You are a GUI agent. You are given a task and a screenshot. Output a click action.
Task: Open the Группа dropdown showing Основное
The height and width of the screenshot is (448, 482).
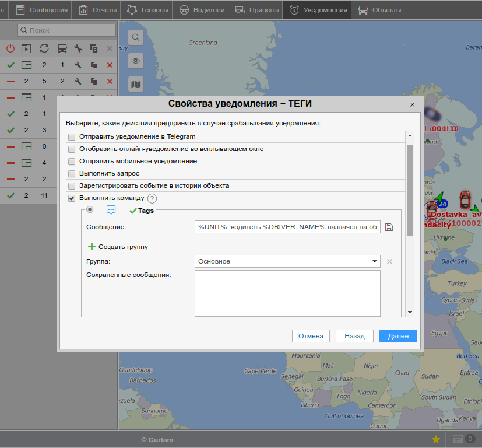pos(287,261)
